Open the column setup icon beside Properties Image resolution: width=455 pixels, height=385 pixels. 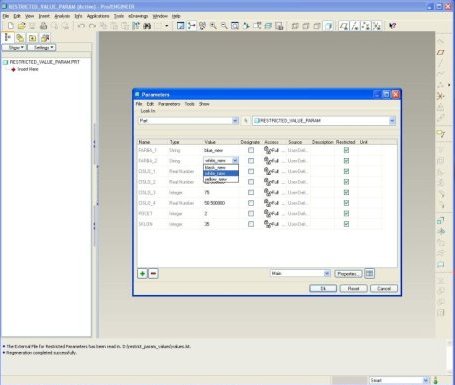click(x=369, y=274)
